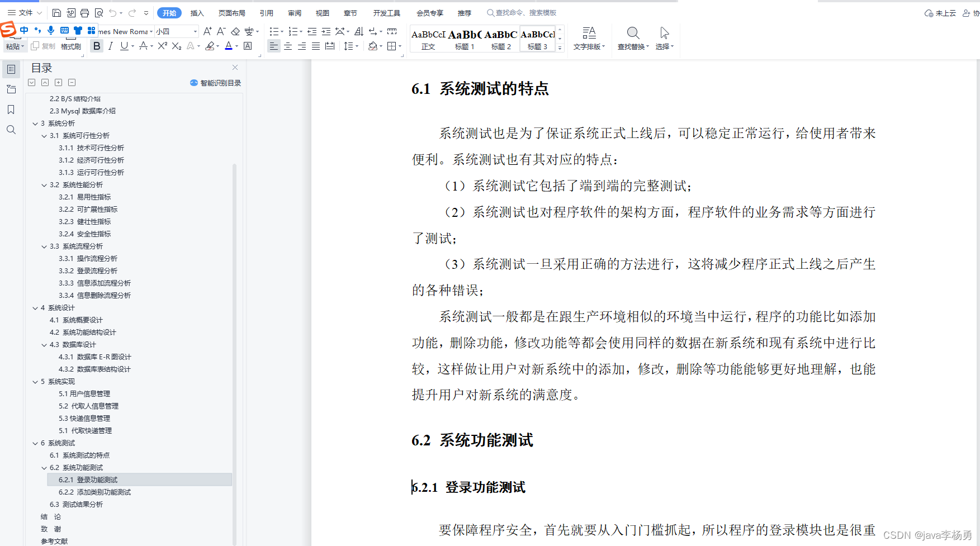Screen dimensions: 980x546
Task: Toggle Bold formatting
Action: point(97,46)
